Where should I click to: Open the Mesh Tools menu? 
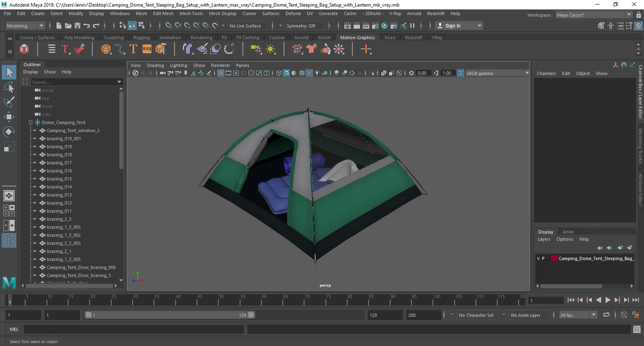coord(191,13)
